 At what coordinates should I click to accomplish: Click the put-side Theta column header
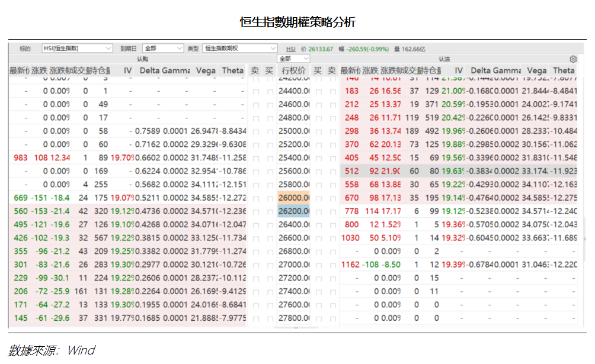point(564,70)
